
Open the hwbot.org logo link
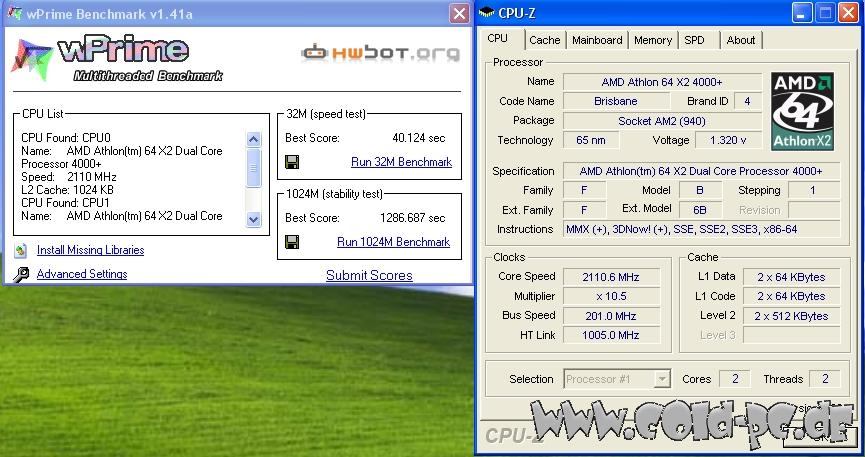pyautogui.click(x=381, y=53)
